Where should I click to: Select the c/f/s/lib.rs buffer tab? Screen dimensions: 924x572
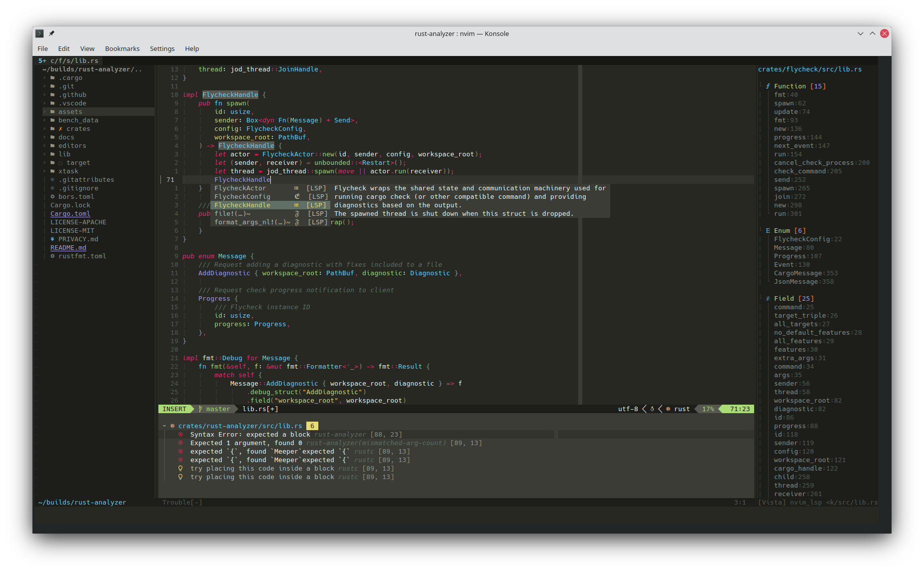click(x=68, y=61)
